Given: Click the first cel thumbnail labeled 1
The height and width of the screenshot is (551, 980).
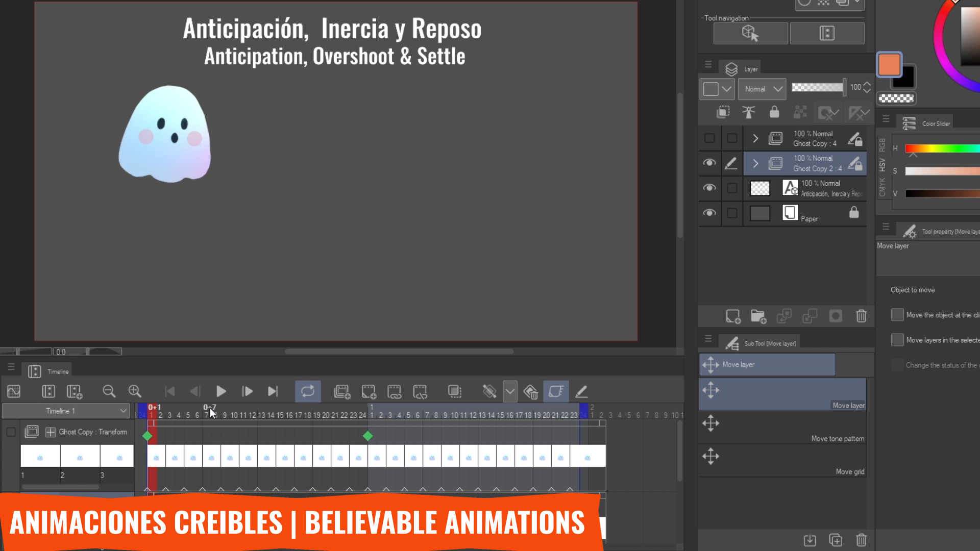Looking at the screenshot, I should (x=40, y=456).
